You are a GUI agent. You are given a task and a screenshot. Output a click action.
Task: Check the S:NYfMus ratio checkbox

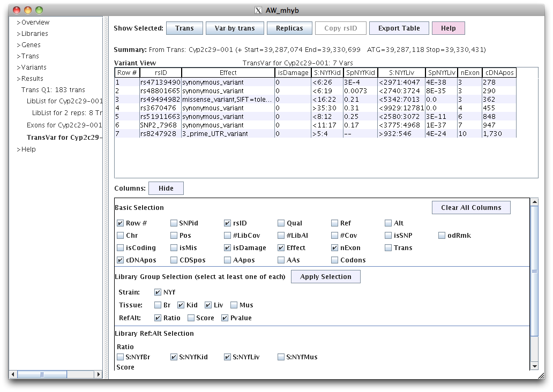coord(281,357)
